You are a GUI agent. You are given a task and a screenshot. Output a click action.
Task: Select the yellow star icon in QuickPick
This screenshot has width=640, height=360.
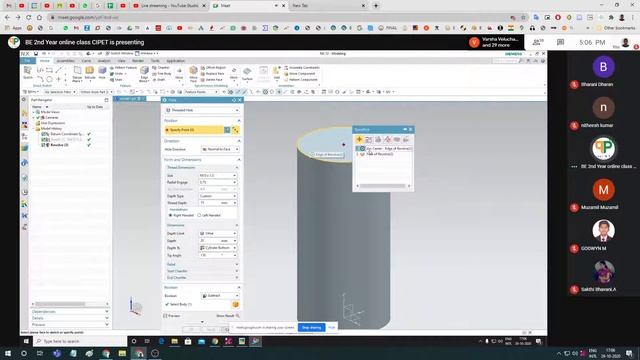(x=359, y=140)
